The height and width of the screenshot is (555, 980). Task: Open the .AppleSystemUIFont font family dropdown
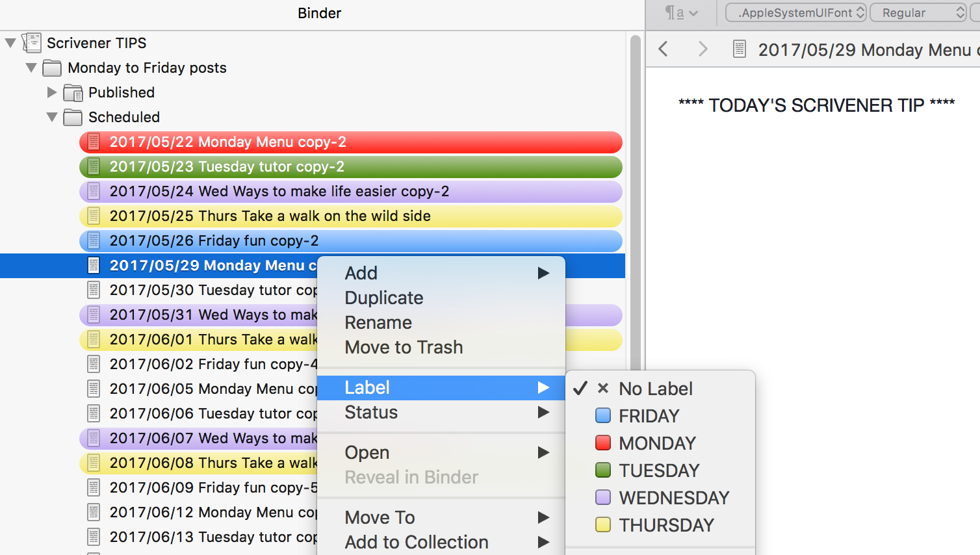coord(796,12)
